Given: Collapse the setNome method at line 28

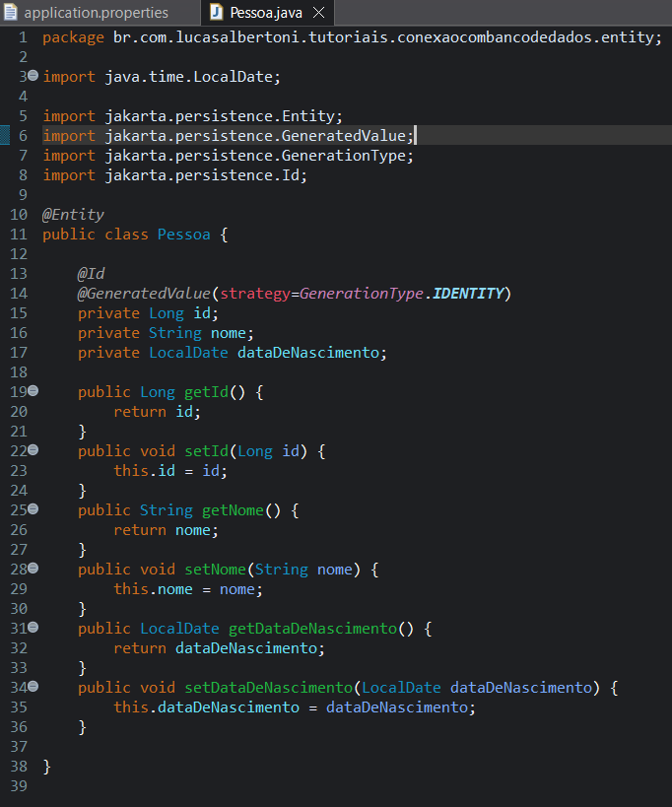Looking at the screenshot, I should tap(34, 569).
